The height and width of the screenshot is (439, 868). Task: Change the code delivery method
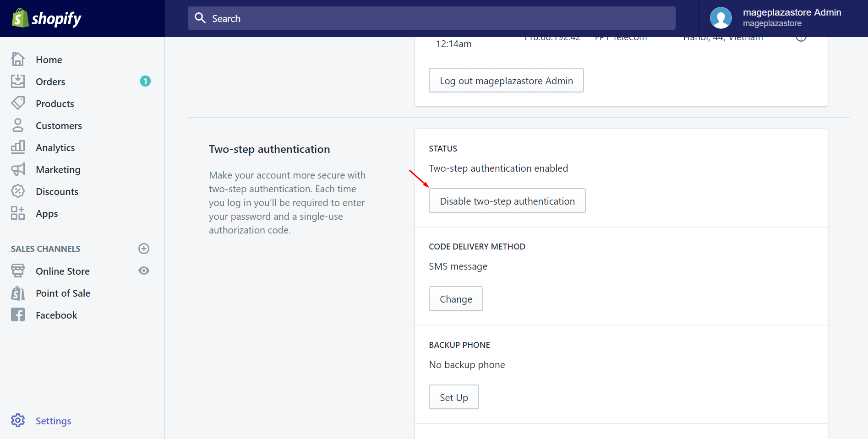coord(456,298)
